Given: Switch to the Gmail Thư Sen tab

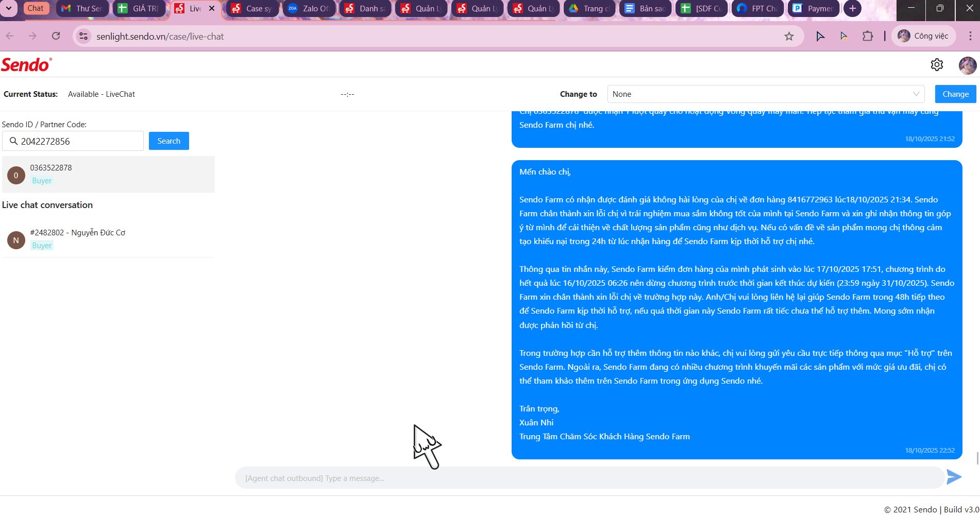Looking at the screenshot, I should point(82,8).
